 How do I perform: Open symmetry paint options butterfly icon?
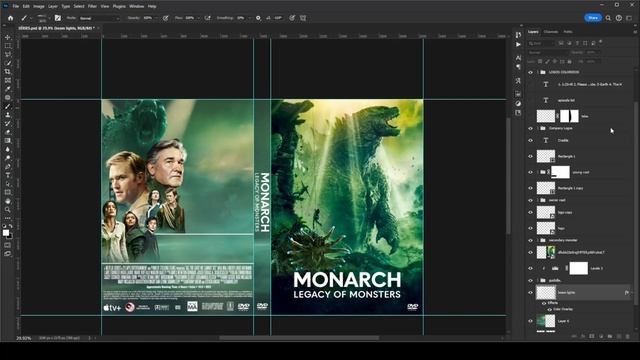click(x=303, y=18)
